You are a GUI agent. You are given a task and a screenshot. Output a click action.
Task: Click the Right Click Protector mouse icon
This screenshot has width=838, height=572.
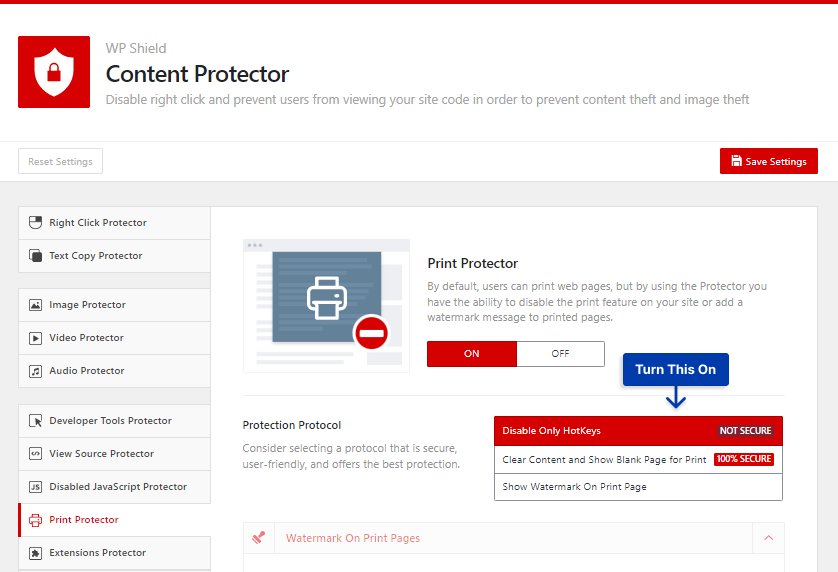click(35, 222)
